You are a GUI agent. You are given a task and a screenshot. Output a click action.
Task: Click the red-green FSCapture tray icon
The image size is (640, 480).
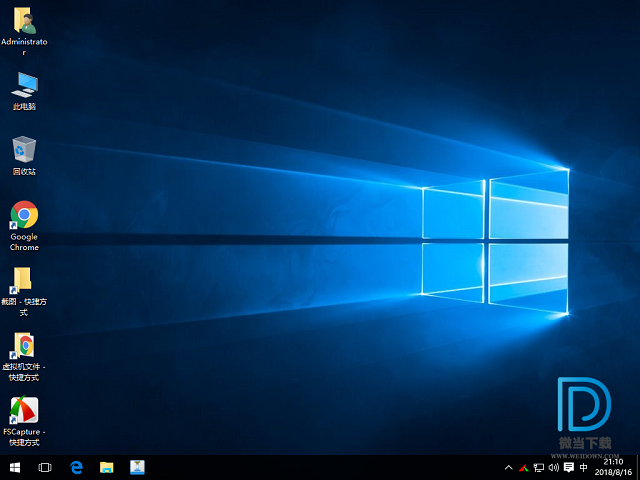(x=524, y=468)
